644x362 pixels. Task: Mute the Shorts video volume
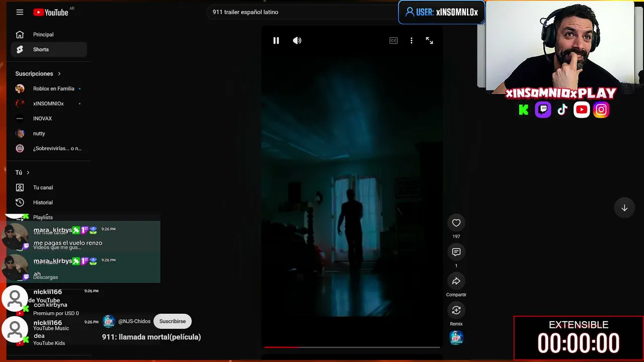point(297,41)
